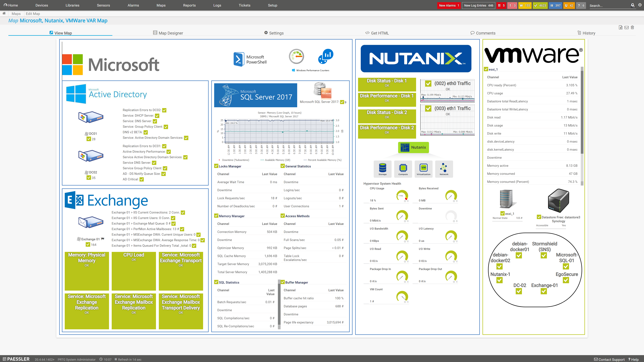
Task: Click the logout power icon
Action: pos(640,5)
